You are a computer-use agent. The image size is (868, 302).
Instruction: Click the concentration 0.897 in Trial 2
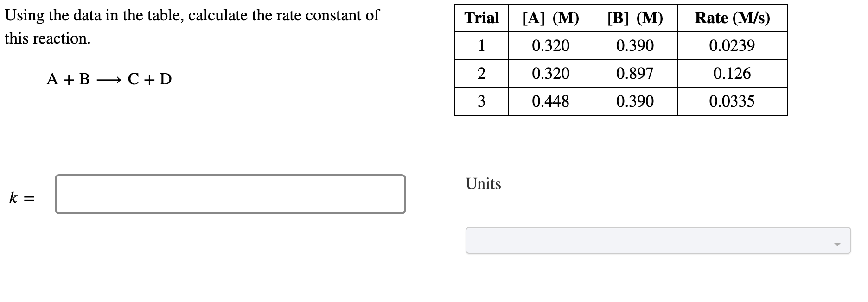pos(635,73)
